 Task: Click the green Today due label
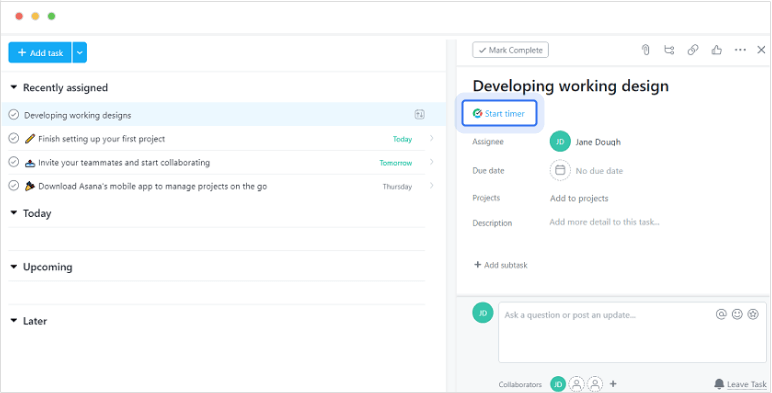402,139
